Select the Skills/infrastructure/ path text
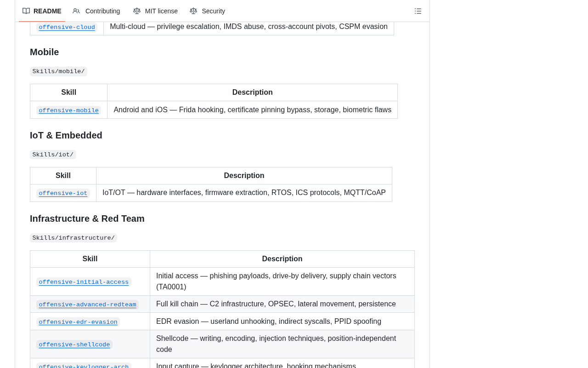Viewport: 588px width, 368px height. 73,238
